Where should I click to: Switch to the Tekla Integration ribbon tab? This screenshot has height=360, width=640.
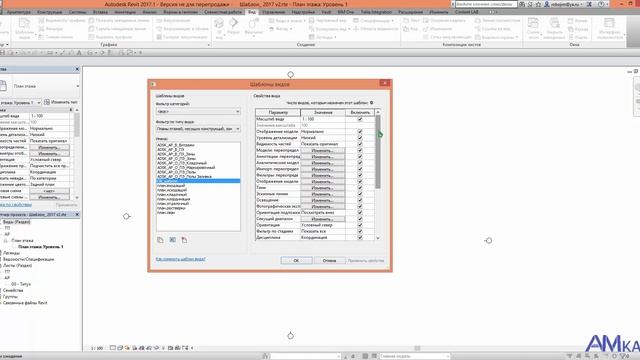[x=376, y=12]
